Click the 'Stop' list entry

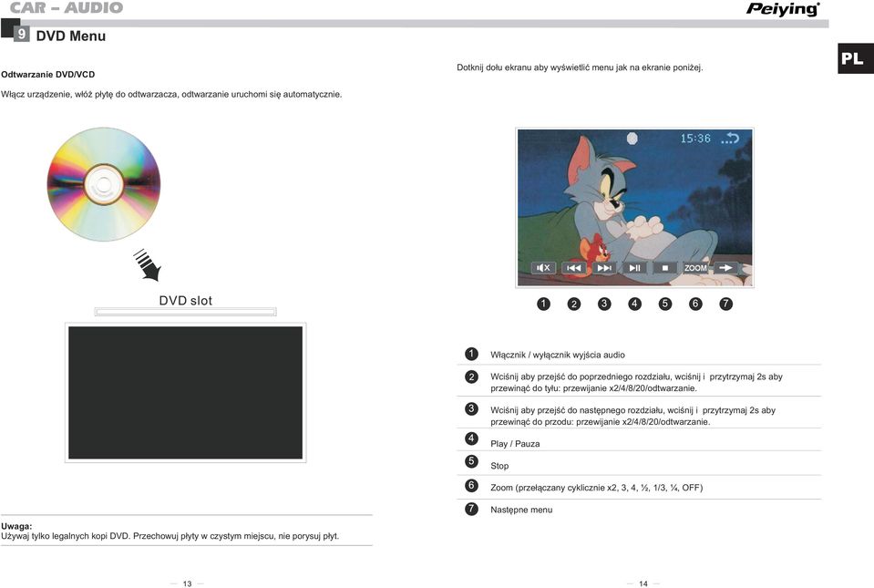pyautogui.click(x=499, y=466)
